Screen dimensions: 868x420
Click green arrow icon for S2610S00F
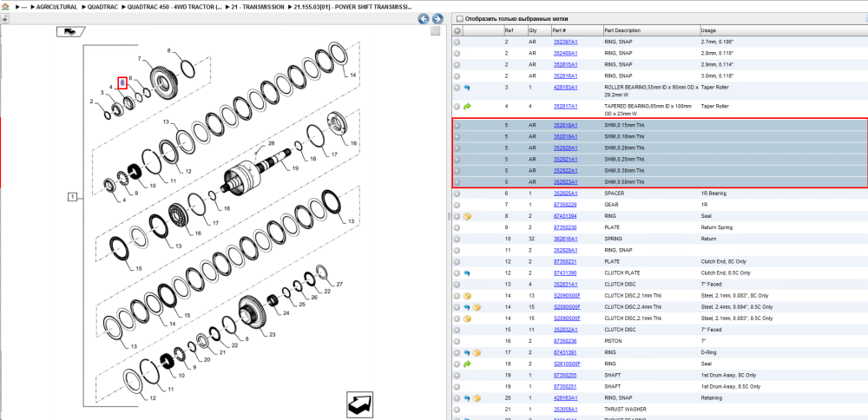click(467, 364)
